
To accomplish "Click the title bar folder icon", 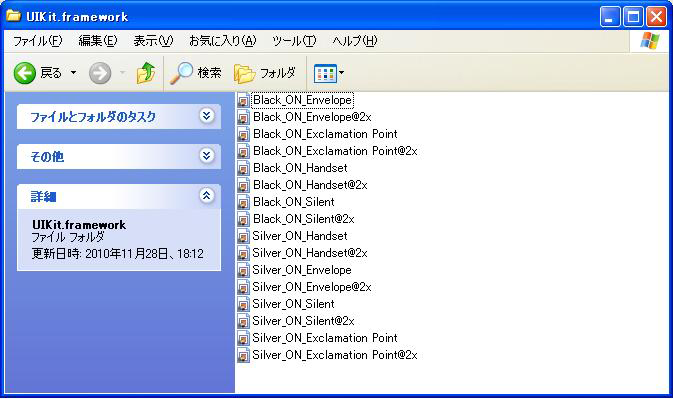I will pos(14,16).
